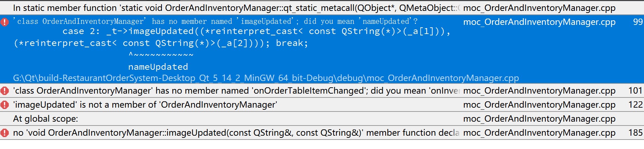644x149 pixels.
Task: Click the 'case 2: _t->imageUpdated' code line
Action: 256,31
